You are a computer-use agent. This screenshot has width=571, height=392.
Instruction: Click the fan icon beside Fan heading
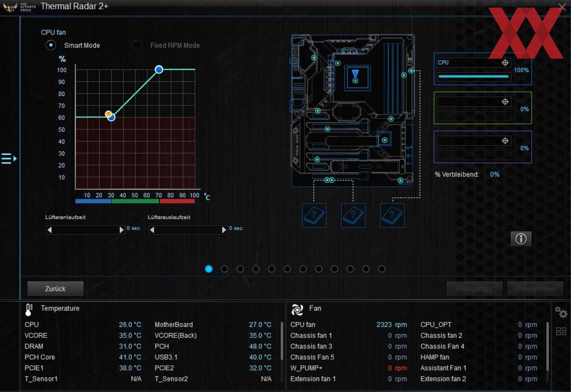297,310
